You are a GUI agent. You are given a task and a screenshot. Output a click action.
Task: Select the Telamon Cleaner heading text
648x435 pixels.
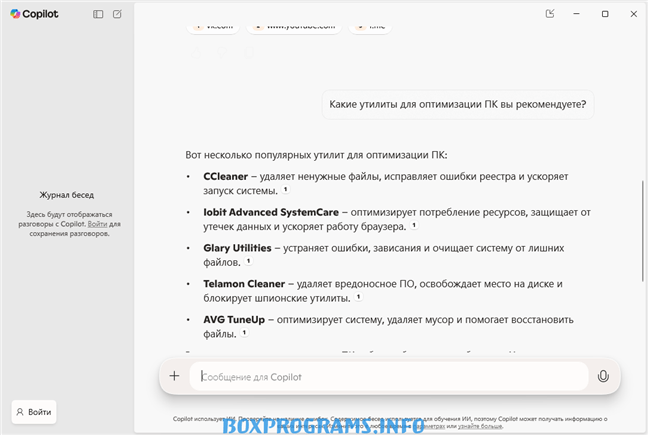click(244, 284)
